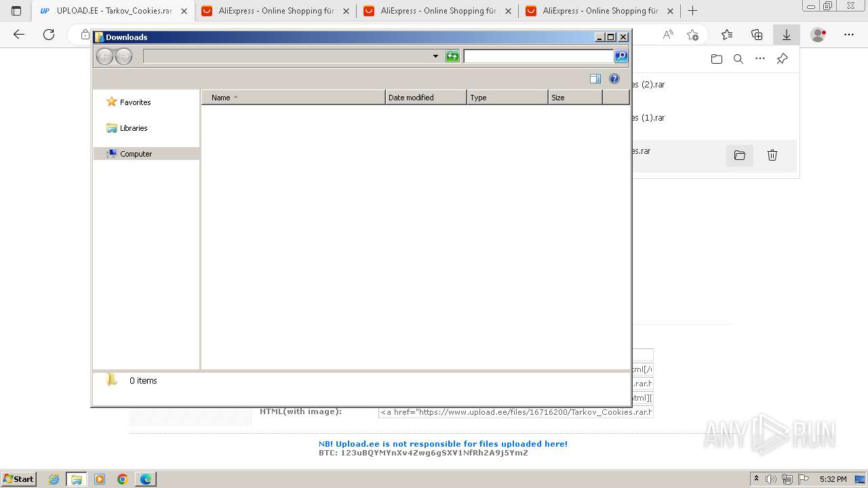This screenshot has height=488, width=868.
Task: Open the Edge profile avatar
Action: pyautogui.click(x=818, y=35)
